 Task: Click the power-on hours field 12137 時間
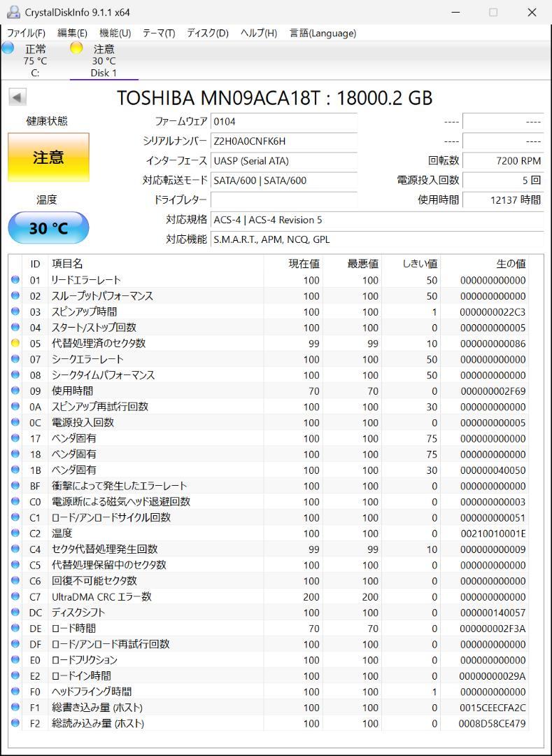pyautogui.click(x=503, y=199)
